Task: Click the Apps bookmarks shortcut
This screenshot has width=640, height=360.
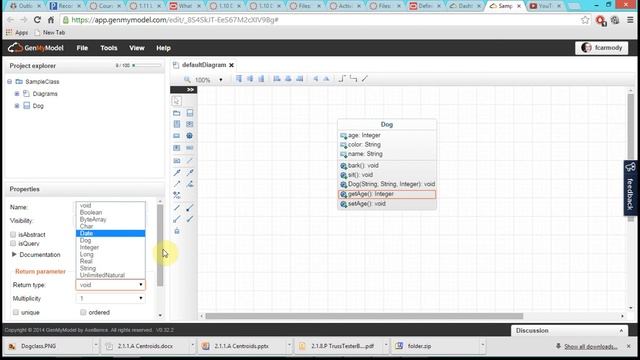Action: pos(17,32)
